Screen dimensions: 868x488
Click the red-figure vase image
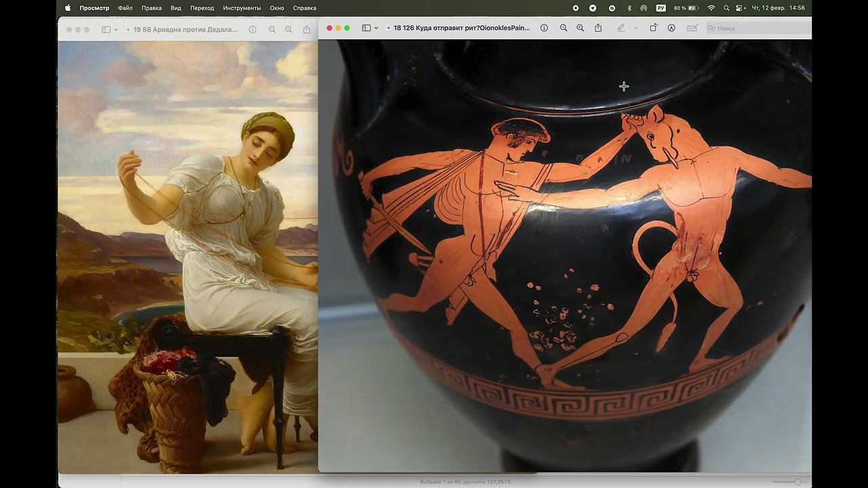565,256
